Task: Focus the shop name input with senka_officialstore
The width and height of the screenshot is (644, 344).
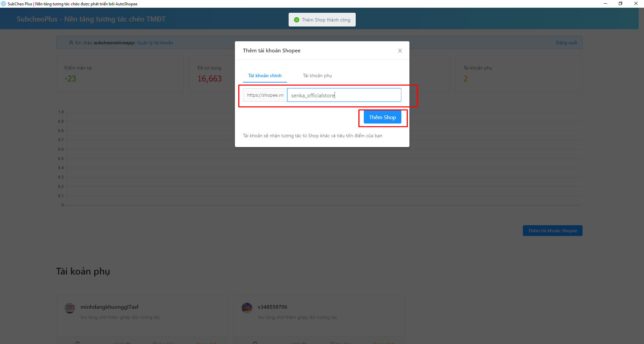Action: coord(344,95)
